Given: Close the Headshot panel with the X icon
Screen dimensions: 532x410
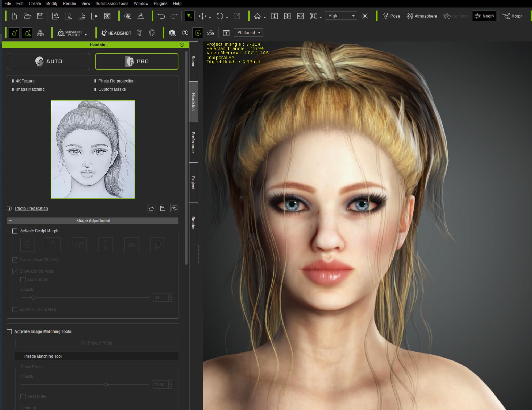Looking at the screenshot, I should [182, 45].
